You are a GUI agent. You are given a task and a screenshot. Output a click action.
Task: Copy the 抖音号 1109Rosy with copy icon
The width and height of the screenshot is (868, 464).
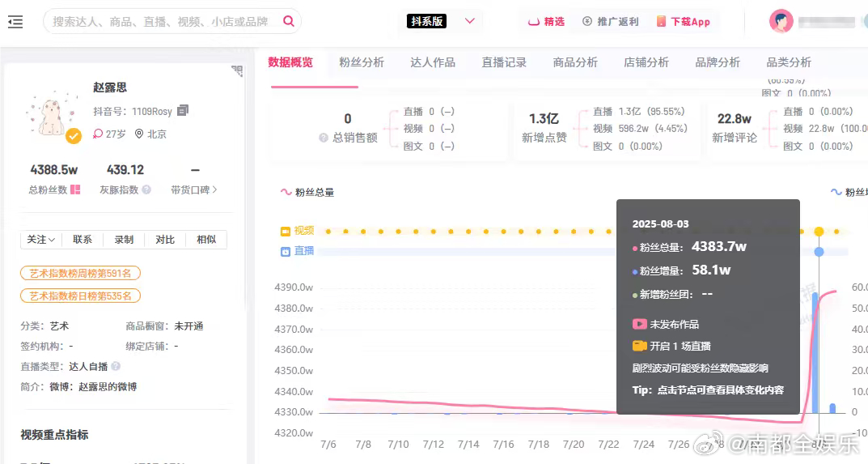tap(183, 111)
